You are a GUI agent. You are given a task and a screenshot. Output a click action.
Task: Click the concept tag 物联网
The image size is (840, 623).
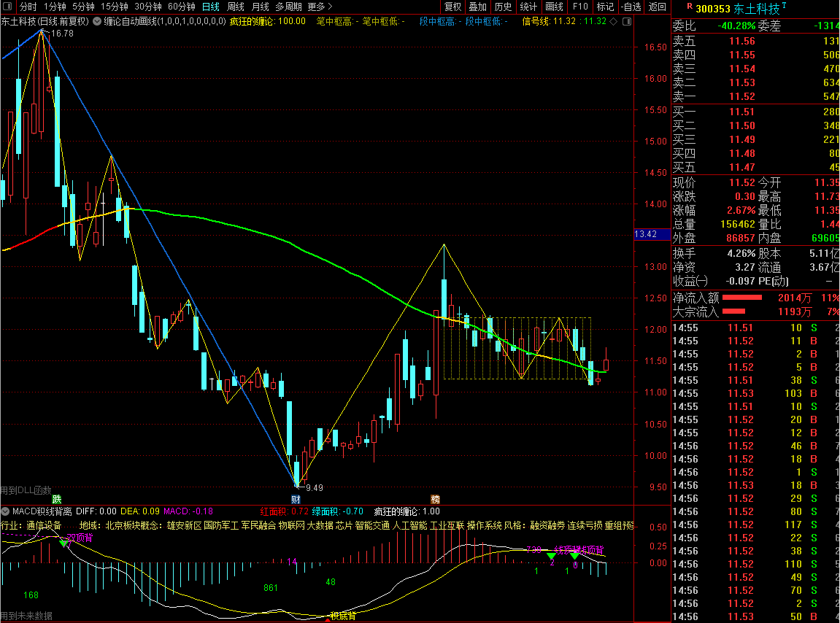[291, 525]
